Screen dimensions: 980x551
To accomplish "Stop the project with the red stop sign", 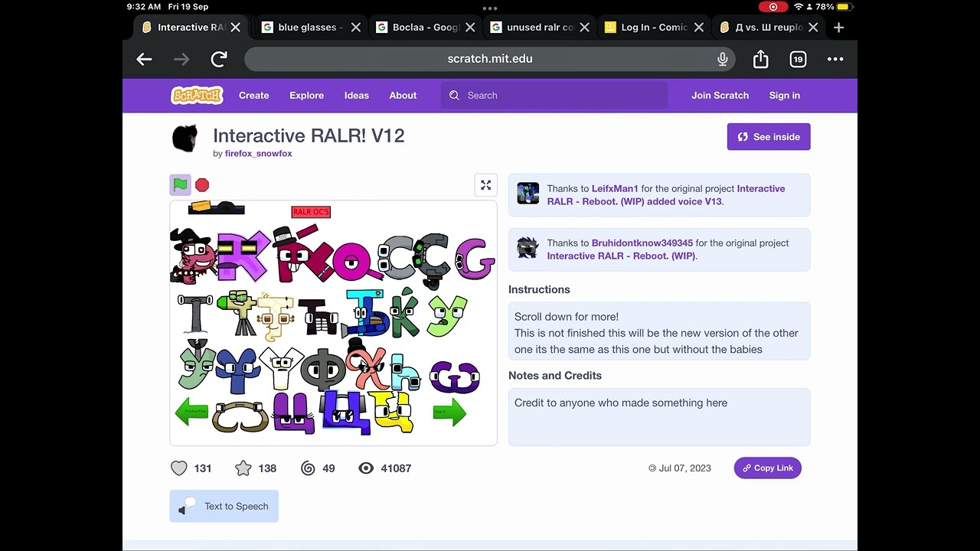I will 202,184.
